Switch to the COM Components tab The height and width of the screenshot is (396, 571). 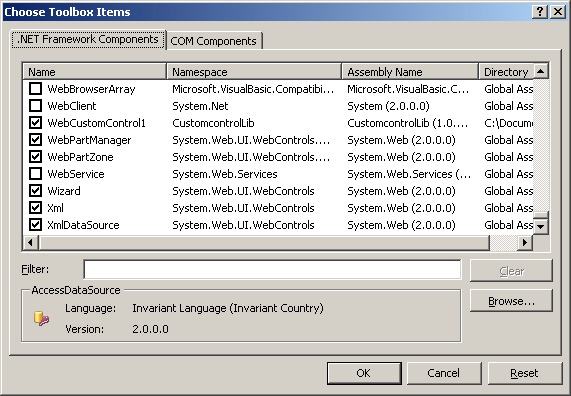point(213,41)
